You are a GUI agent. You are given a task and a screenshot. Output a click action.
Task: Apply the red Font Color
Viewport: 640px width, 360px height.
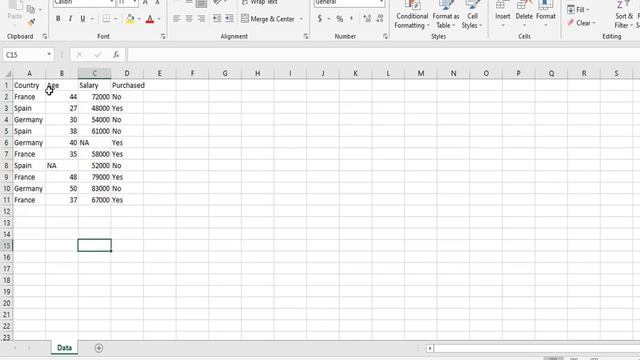(x=150, y=19)
